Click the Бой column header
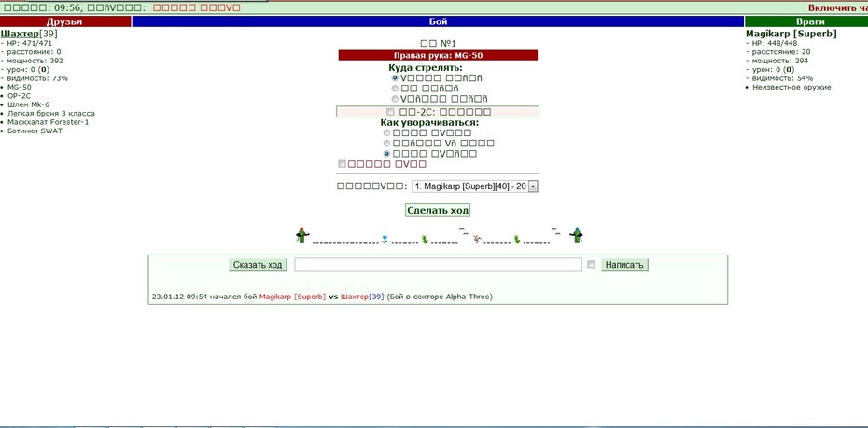This screenshot has width=868, height=428. pyautogui.click(x=438, y=21)
